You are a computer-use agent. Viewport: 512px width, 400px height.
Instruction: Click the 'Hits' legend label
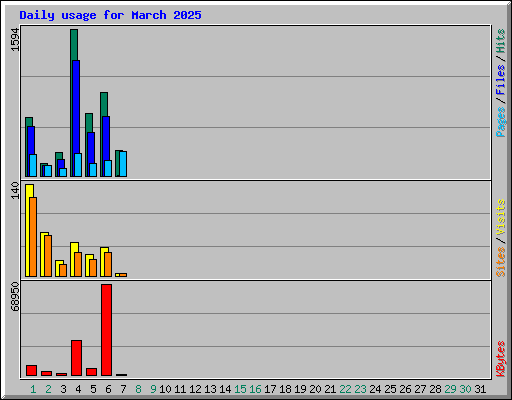pos(500,41)
